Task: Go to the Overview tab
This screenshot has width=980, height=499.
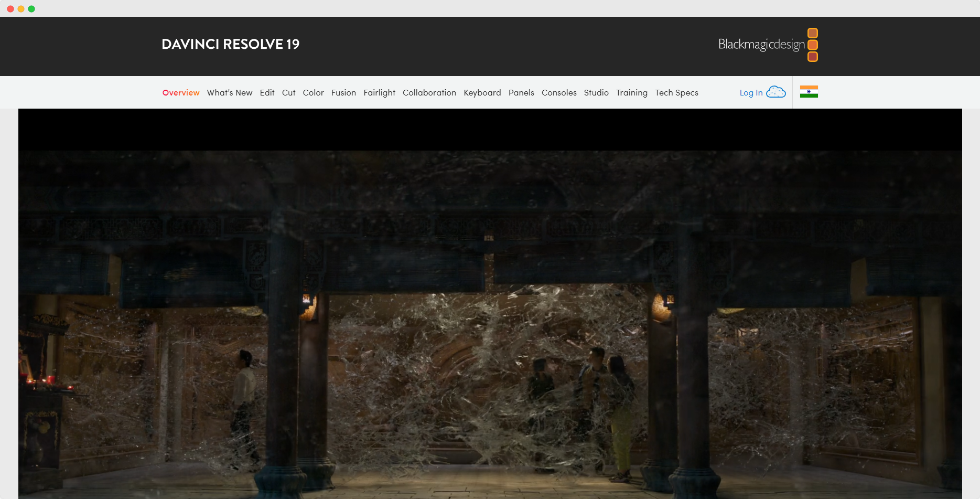Action: [181, 93]
